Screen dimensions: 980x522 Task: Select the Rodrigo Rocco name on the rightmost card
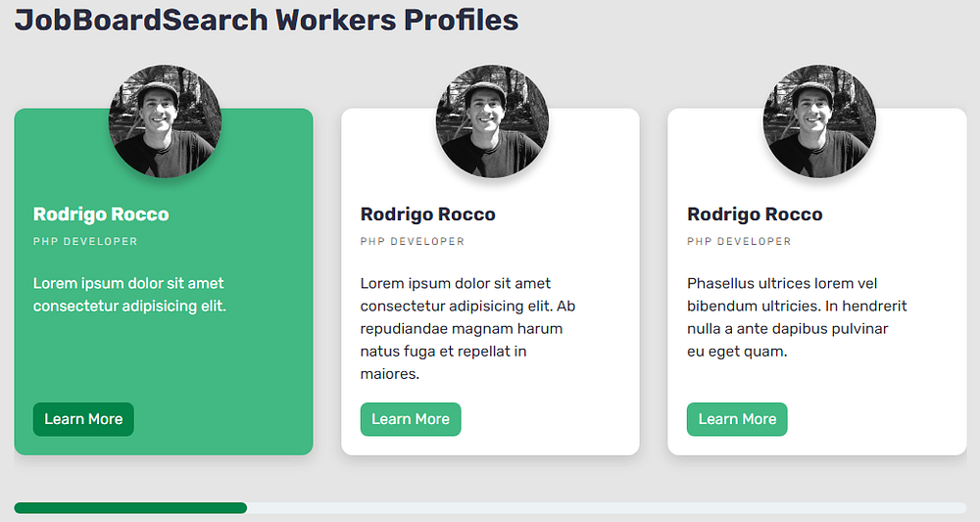[x=755, y=214]
